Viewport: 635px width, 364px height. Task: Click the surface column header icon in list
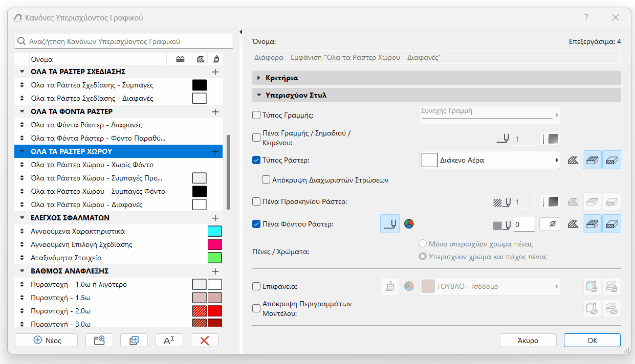[x=216, y=59]
